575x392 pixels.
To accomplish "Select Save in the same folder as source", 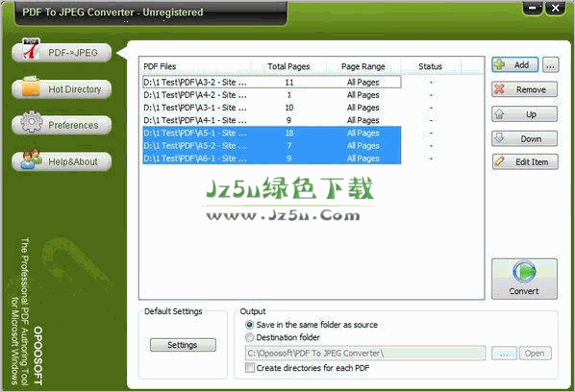I will pos(312,325).
